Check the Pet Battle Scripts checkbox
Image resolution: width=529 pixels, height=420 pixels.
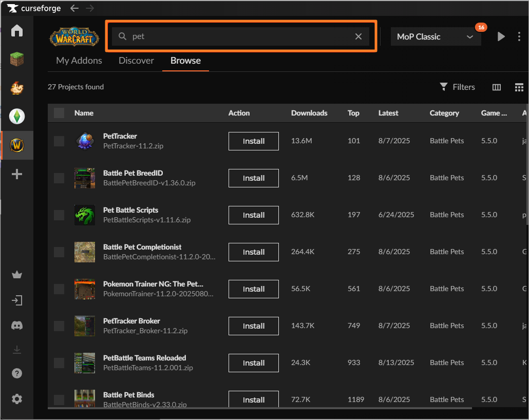point(59,215)
